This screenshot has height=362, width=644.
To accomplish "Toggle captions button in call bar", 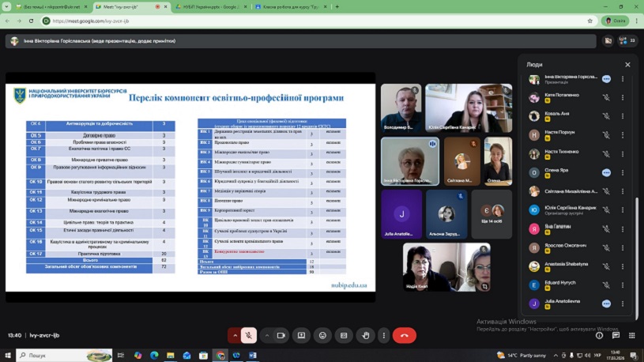I will pyautogui.click(x=344, y=336).
